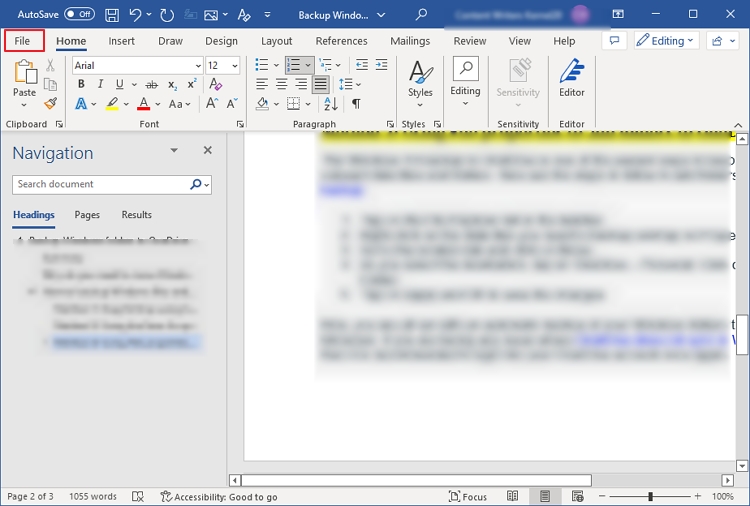Click the Copy icon
Screen dimensions: 750x506
(50, 85)
